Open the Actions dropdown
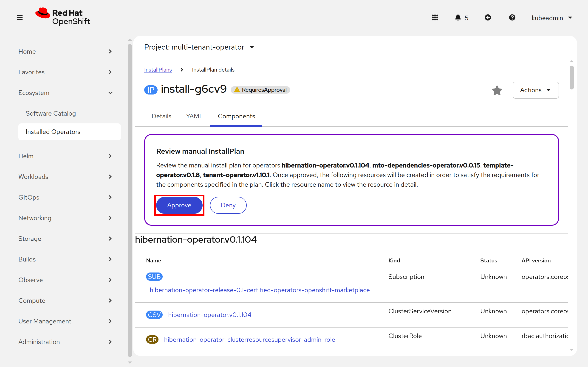The height and width of the screenshot is (367, 588). pyautogui.click(x=536, y=90)
